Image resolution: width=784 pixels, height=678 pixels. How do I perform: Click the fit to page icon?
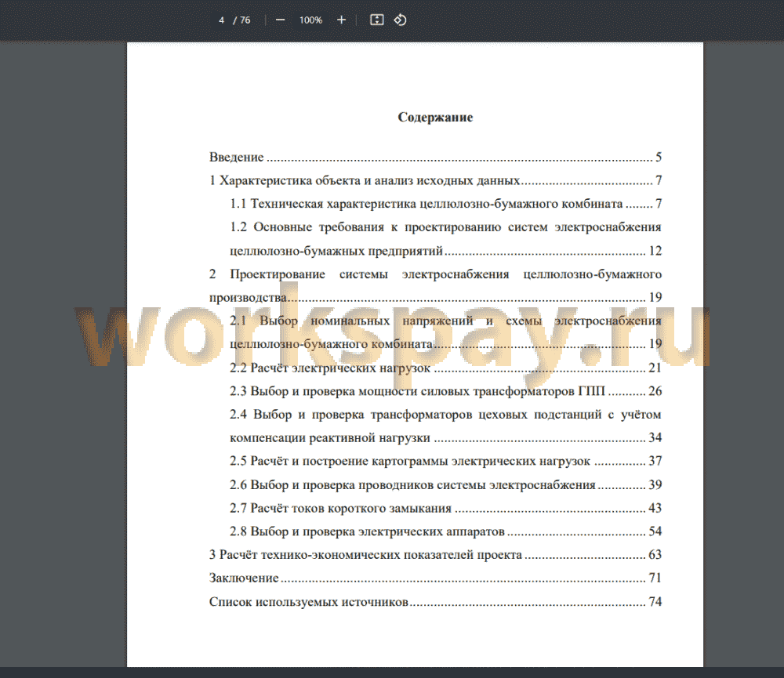coord(376,20)
